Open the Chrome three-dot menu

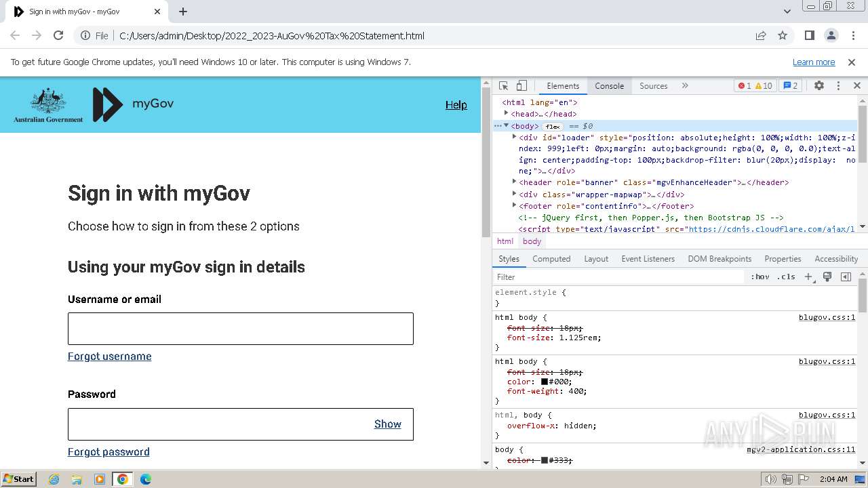click(x=852, y=36)
